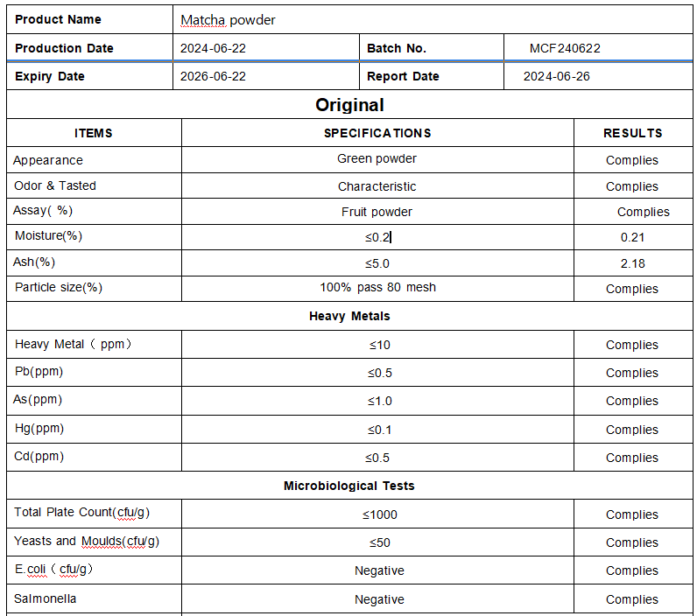Viewport: 697px width, 616px height.
Task: Click the 'Fruit powder' assay specification
Action: coord(377,212)
